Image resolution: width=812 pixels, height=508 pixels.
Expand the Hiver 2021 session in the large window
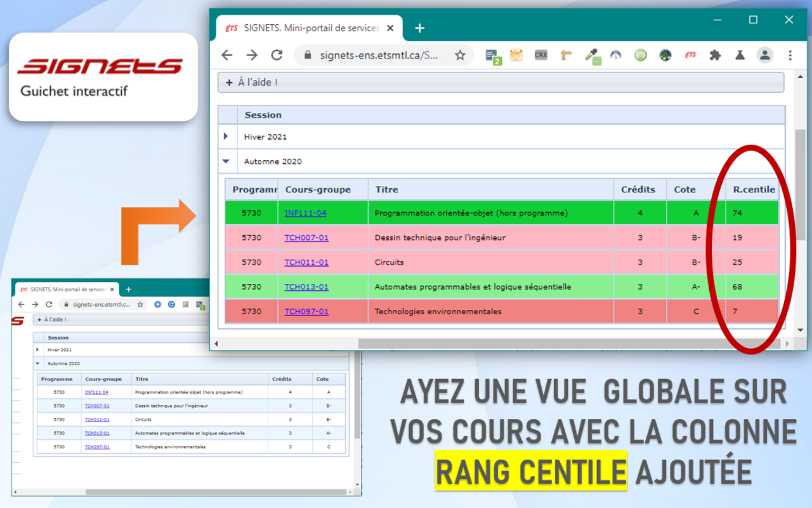(226, 136)
